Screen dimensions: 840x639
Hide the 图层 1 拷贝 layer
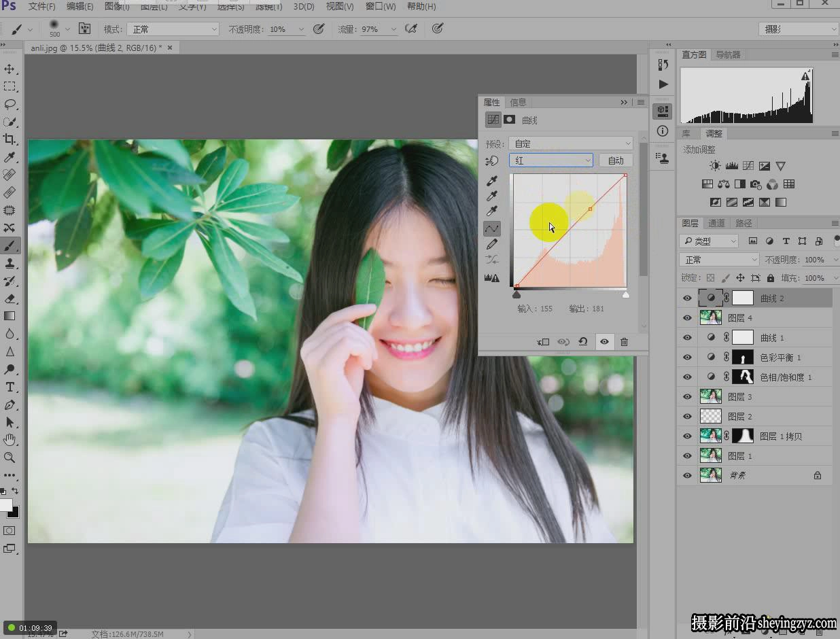click(x=686, y=436)
